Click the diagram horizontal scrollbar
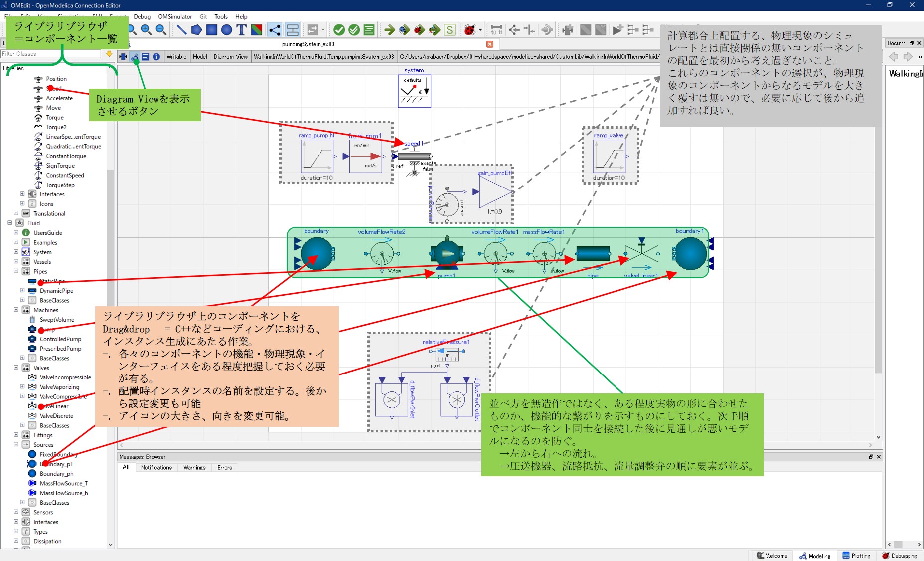This screenshot has width=924, height=561. (x=495, y=445)
